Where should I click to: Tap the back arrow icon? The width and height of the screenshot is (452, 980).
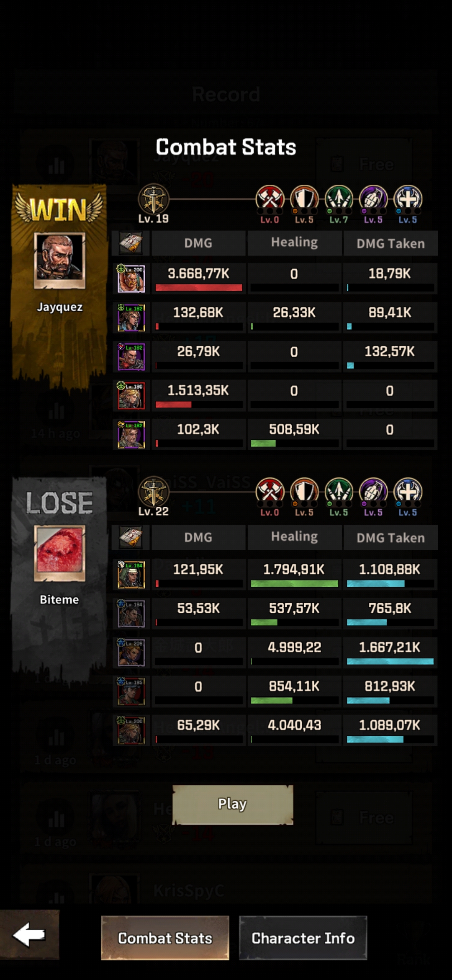pos(29,934)
